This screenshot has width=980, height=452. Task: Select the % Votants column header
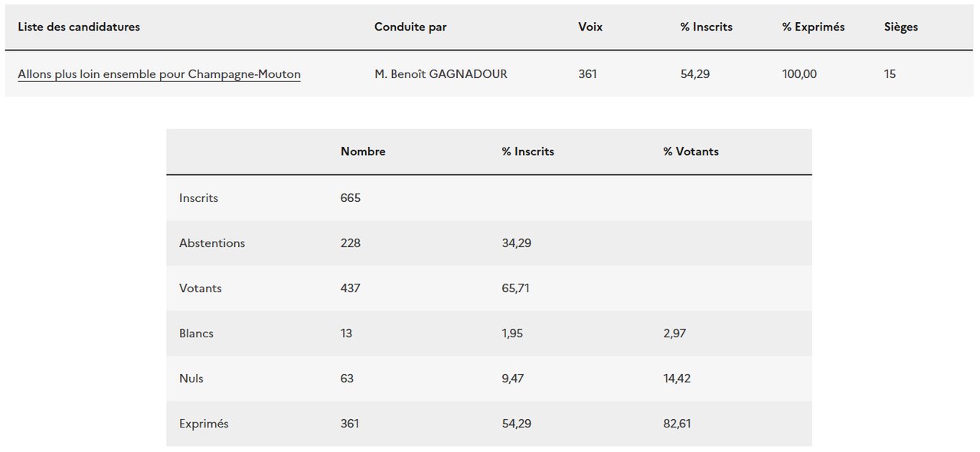coord(691,151)
